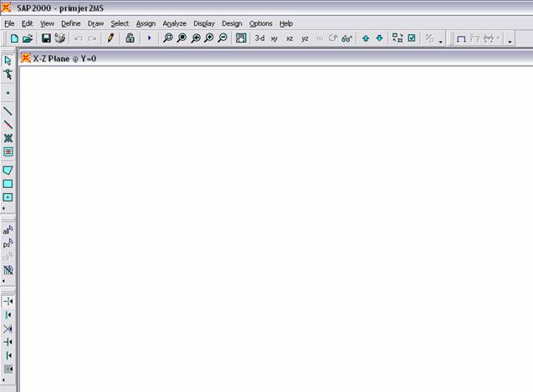Click the pencil refresh window icon
Viewport: 533px width, 392px height.
coord(110,38)
